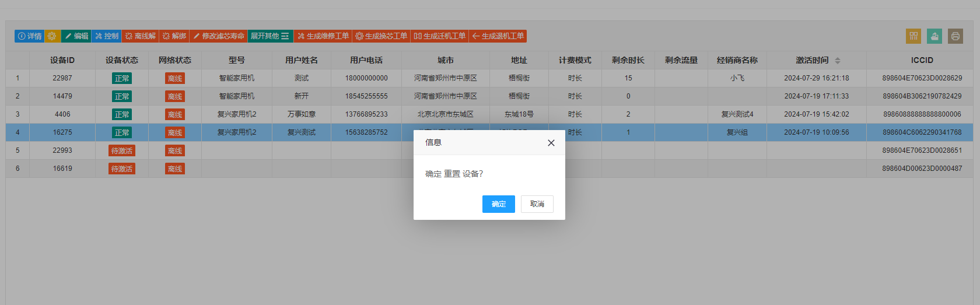Cancel the dialog with 取消
The image size is (980, 305).
point(537,204)
